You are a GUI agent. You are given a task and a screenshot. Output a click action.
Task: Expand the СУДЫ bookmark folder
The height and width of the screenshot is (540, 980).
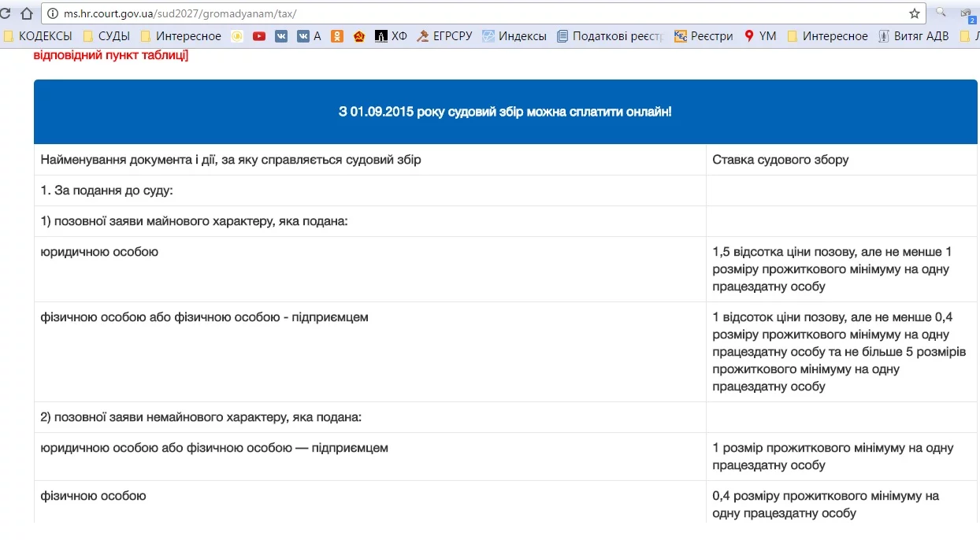(x=106, y=36)
